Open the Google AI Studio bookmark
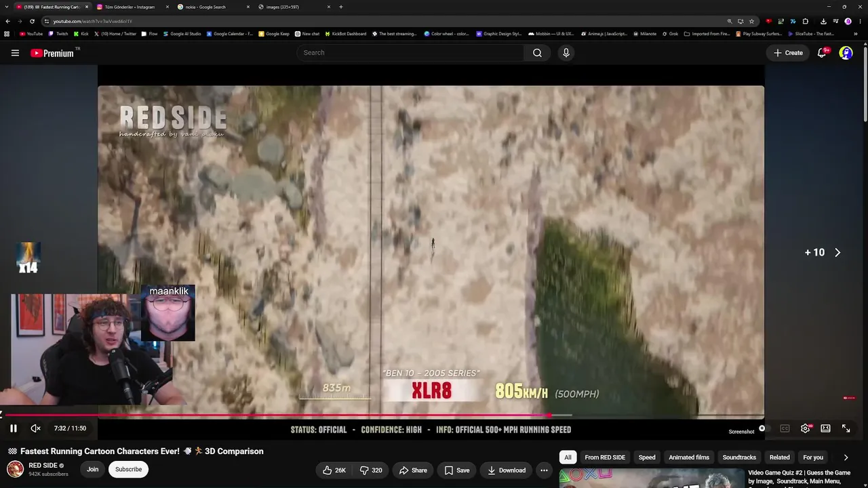 click(182, 34)
